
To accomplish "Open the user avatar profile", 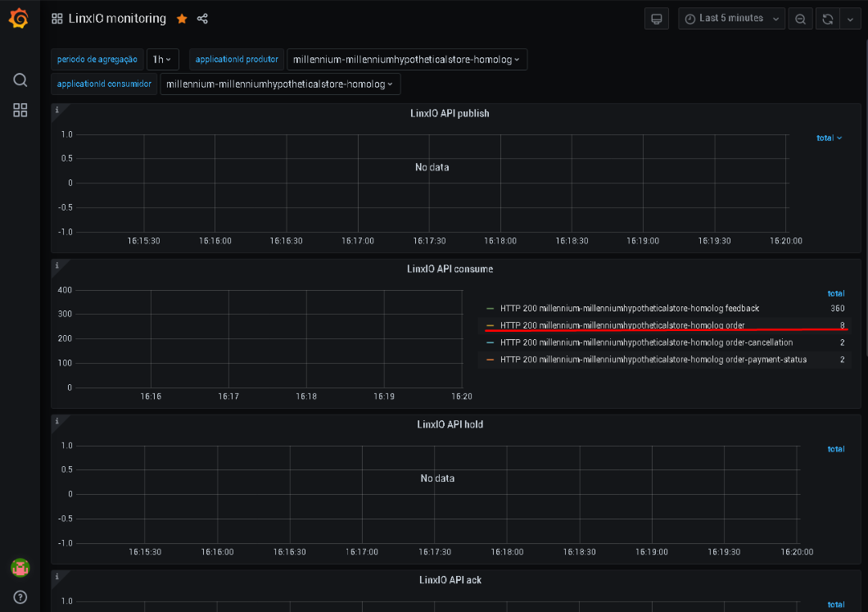I will [20, 568].
